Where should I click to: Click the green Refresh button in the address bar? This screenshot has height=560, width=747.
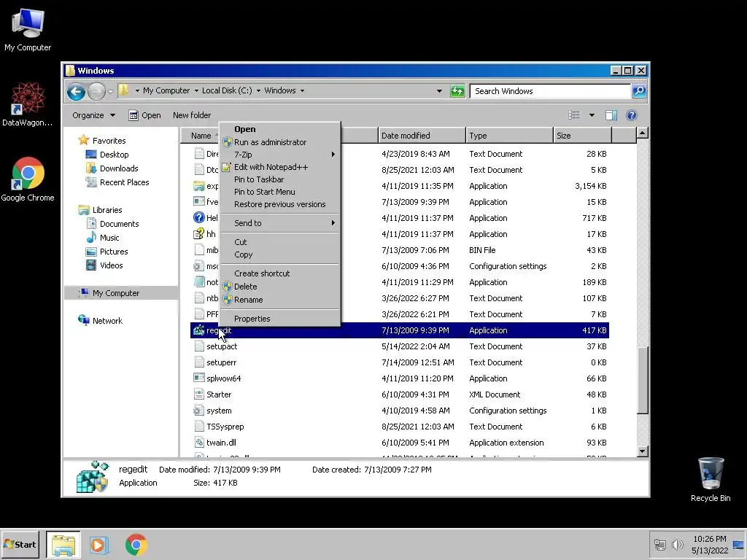[x=457, y=91]
